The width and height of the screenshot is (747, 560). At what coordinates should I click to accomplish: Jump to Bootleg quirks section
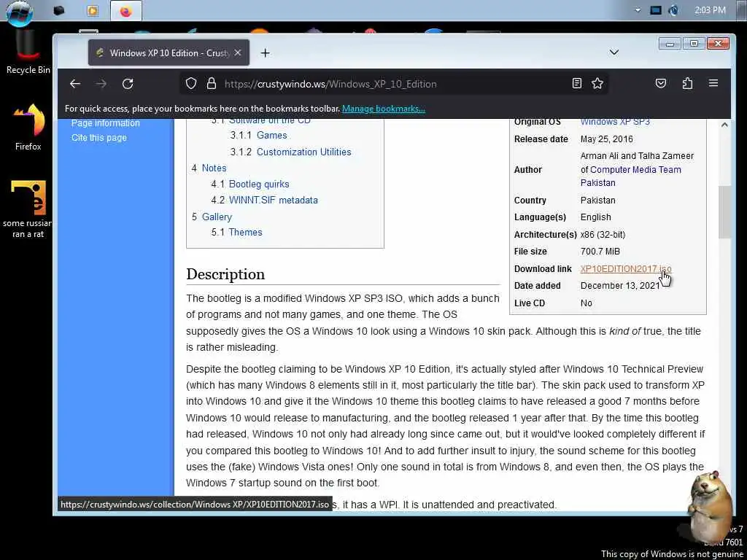(259, 184)
